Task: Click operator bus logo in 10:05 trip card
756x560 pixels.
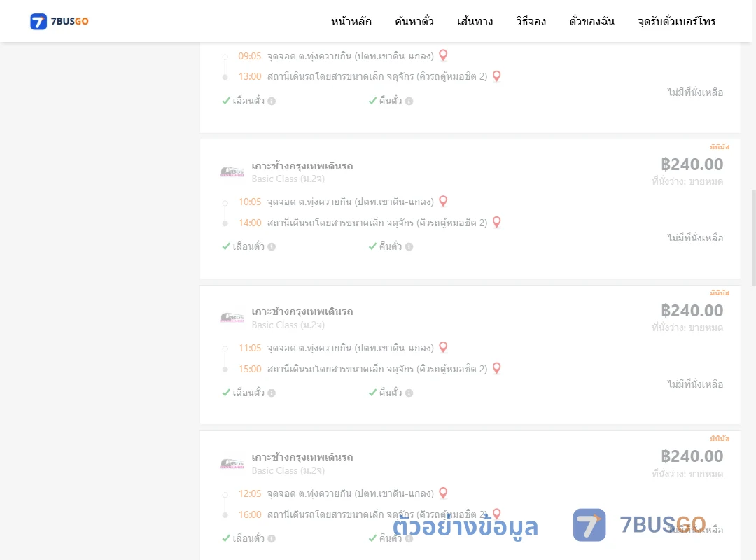Action: point(232,171)
